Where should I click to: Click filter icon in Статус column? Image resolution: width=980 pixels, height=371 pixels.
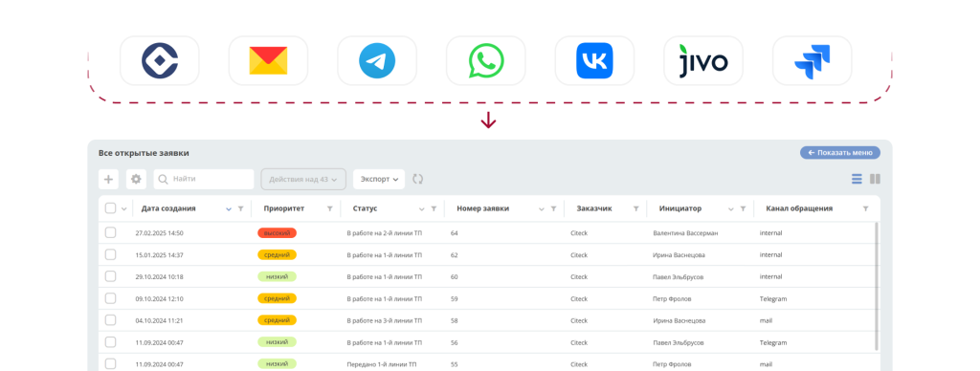coord(434,208)
